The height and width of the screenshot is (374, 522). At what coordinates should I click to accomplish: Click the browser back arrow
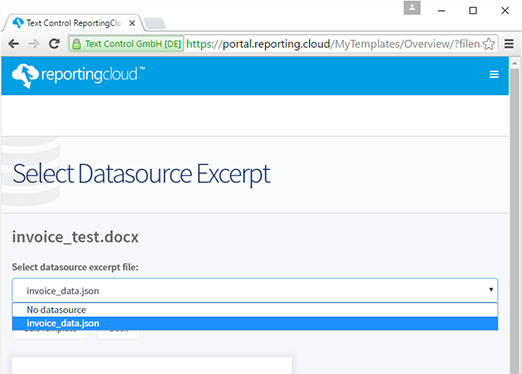pyautogui.click(x=14, y=44)
